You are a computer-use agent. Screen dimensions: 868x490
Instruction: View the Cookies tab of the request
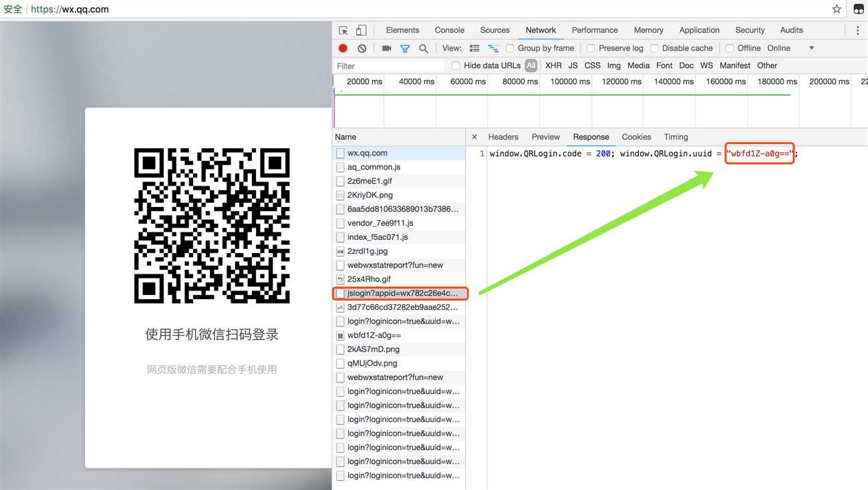pyautogui.click(x=636, y=137)
